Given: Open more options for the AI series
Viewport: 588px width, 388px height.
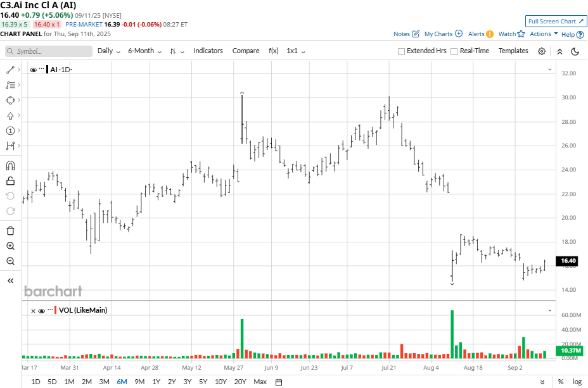Looking at the screenshot, I should (41, 69).
